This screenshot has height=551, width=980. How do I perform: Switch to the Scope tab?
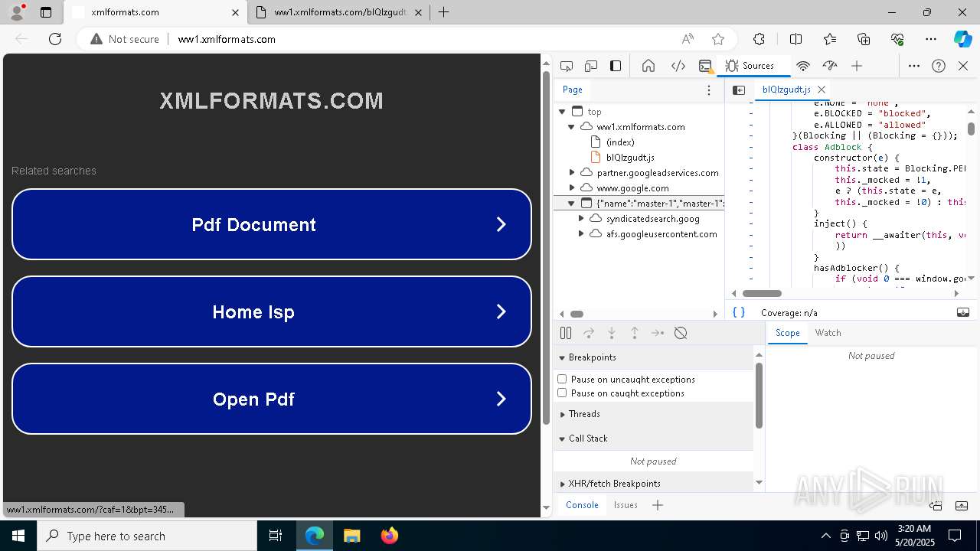pos(787,333)
